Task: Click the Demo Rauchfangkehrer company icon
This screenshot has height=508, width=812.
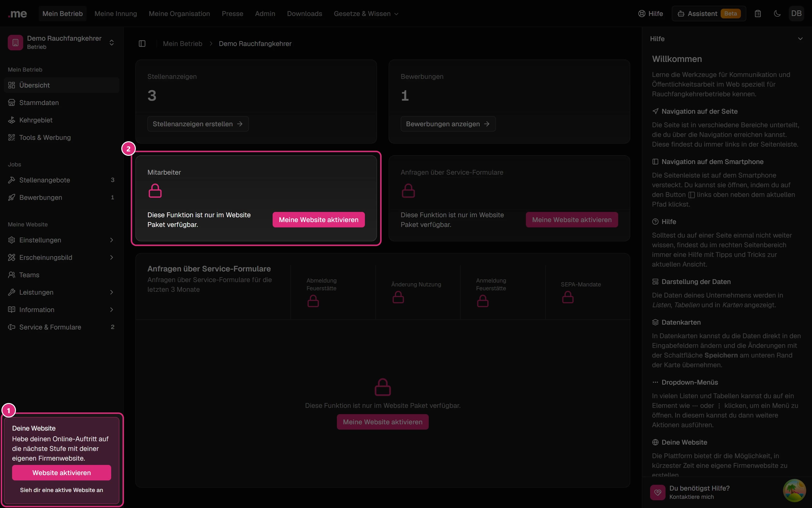Action: [x=15, y=43]
